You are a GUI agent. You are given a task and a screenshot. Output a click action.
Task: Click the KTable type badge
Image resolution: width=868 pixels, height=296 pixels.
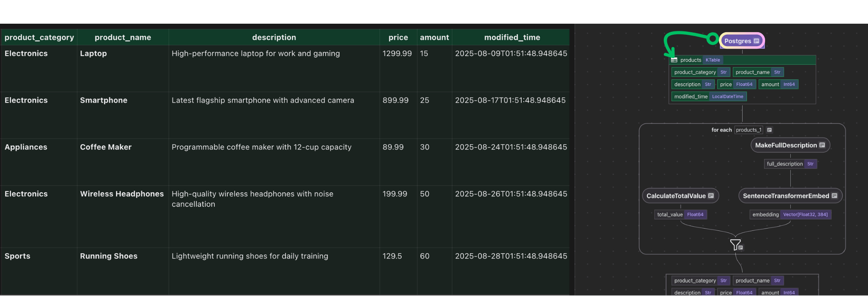(x=713, y=60)
